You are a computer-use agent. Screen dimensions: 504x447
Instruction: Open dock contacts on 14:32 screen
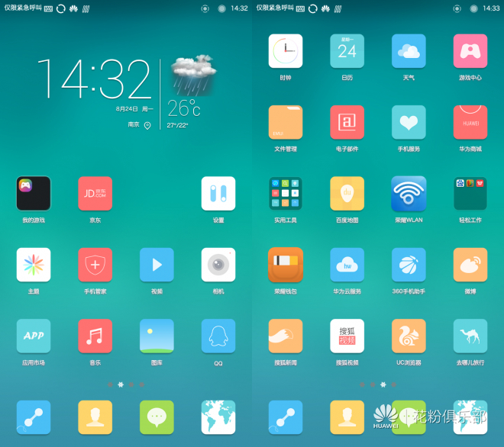(95, 417)
